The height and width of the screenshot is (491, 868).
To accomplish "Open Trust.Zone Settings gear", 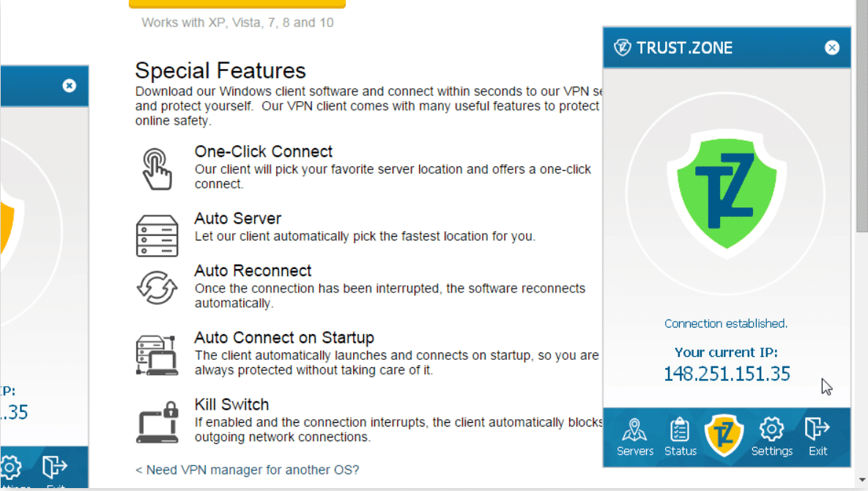I will (x=772, y=437).
